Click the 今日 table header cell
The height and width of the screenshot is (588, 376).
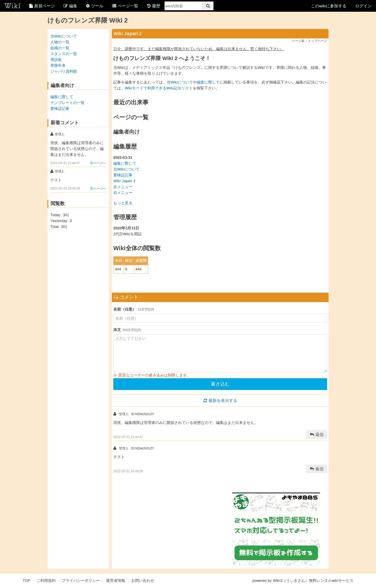coord(119,261)
